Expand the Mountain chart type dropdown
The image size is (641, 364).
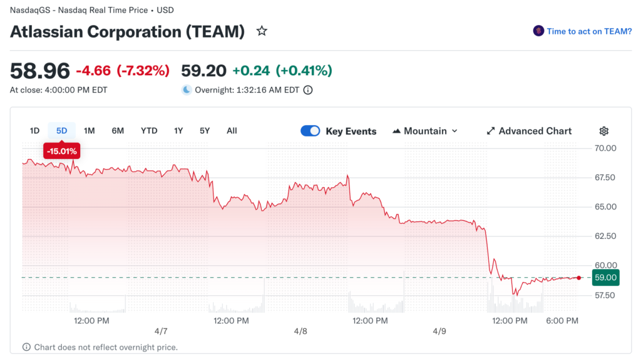[454, 131]
